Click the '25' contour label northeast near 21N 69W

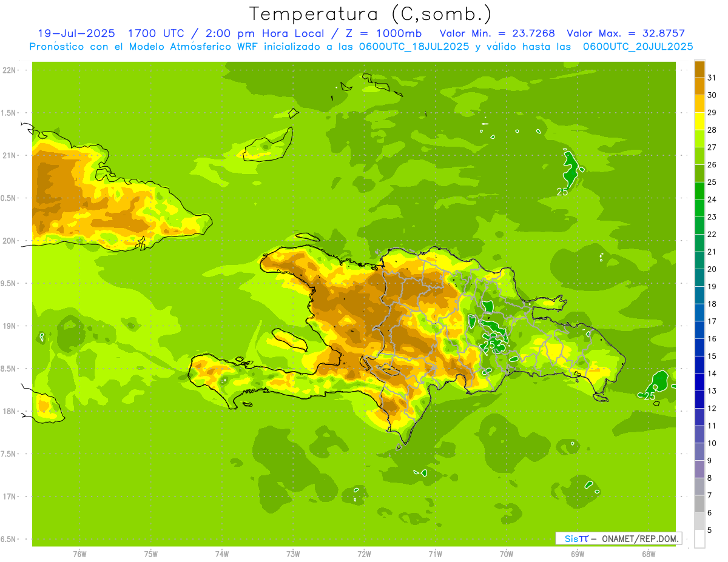coord(562,192)
